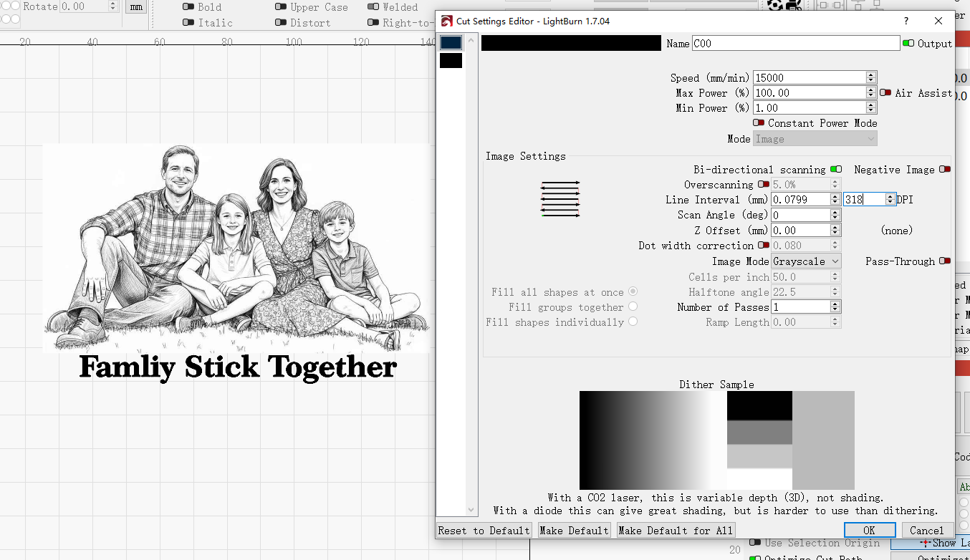This screenshot has width=970, height=560.
Task: Disable Bi-directional scanning
Action: coord(836,170)
